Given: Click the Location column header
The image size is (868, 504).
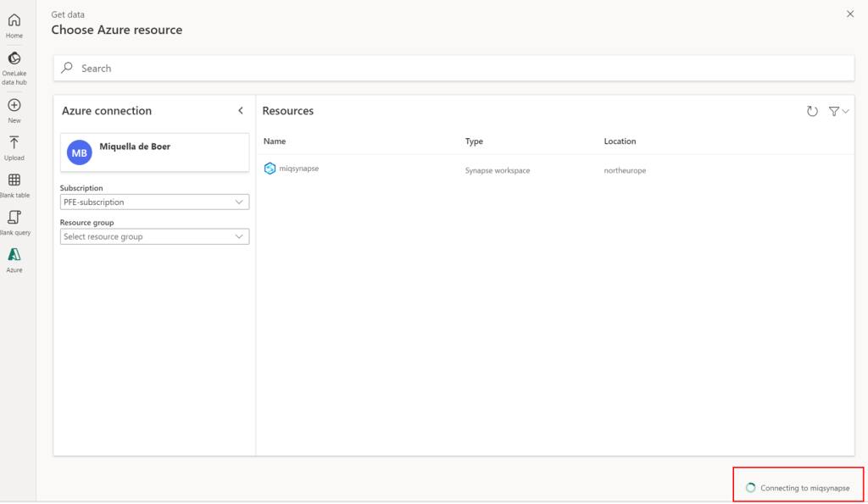Looking at the screenshot, I should pos(620,141).
